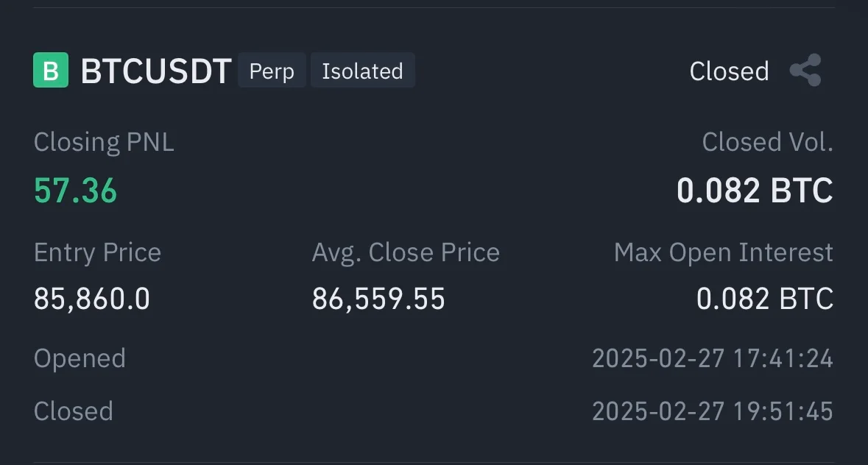The width and height of the screenshot is (868, 465).
Task: Click the share icon beside Closed status
Action: click(805, 71)
